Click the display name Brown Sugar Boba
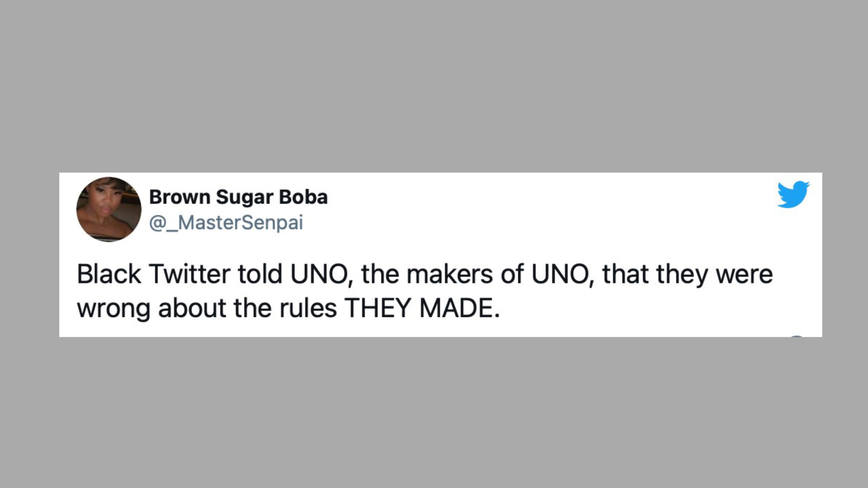868x488 pixels. coord(238,197)
